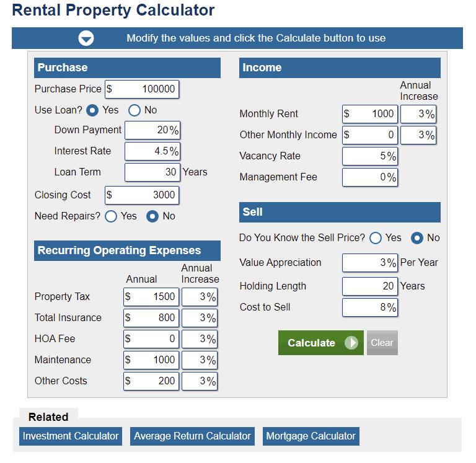The height and width of the screenshot is (463, 476).
Task: Select No for Need Repairs
Action: (152, 216)
